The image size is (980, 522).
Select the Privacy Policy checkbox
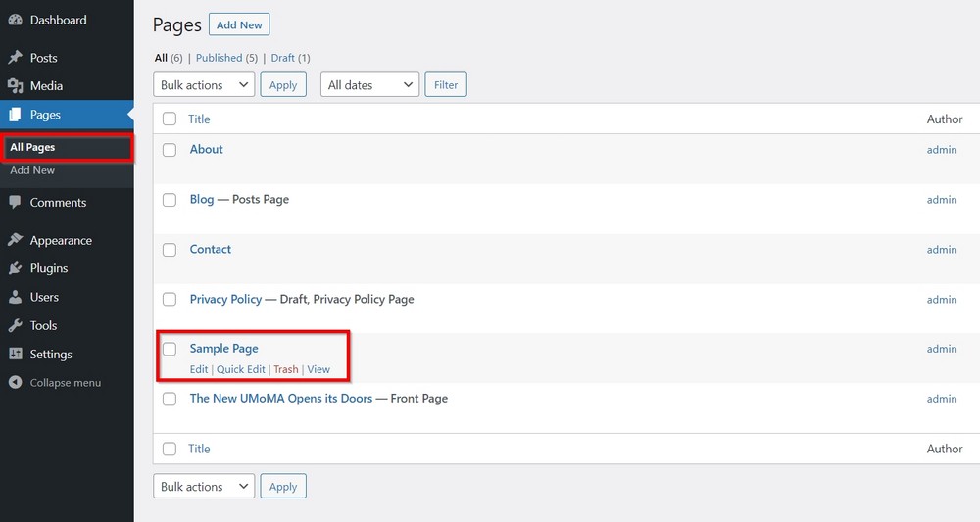pos(170,299)
